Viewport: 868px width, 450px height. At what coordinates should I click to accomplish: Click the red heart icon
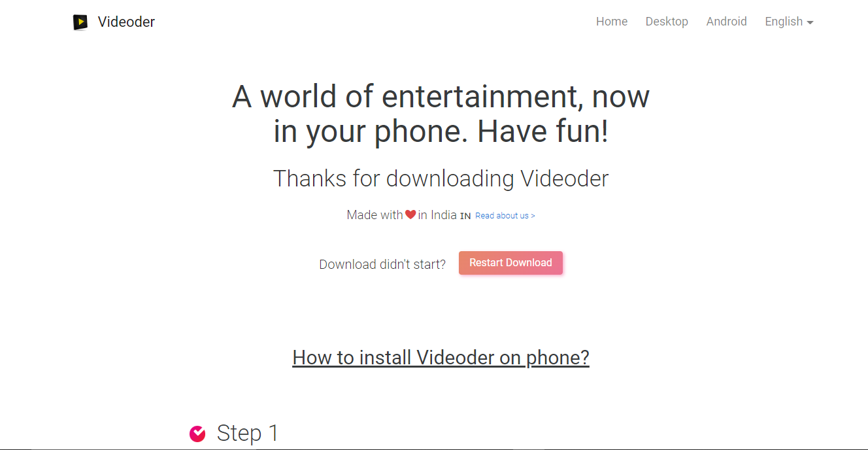click(410, 215)
